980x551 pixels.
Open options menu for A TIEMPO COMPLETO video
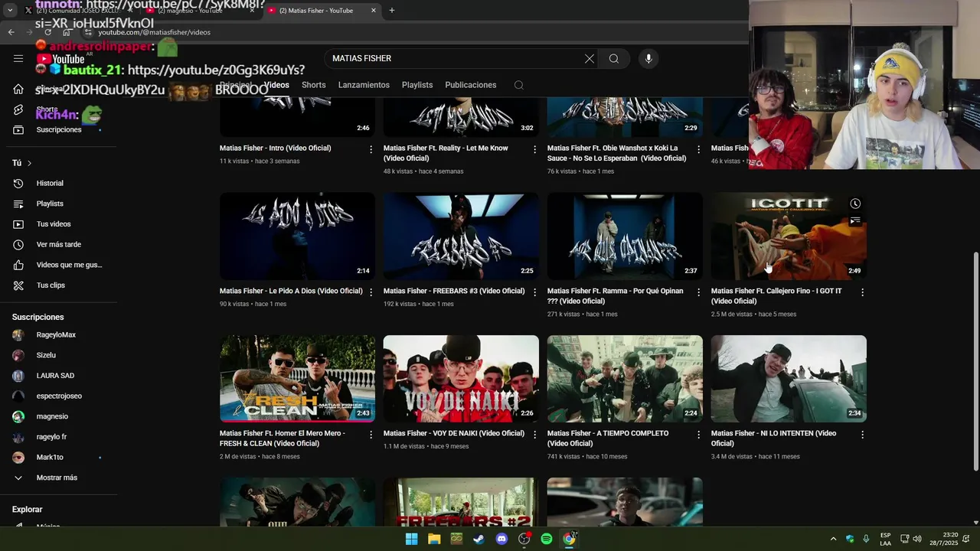(698, 435)
